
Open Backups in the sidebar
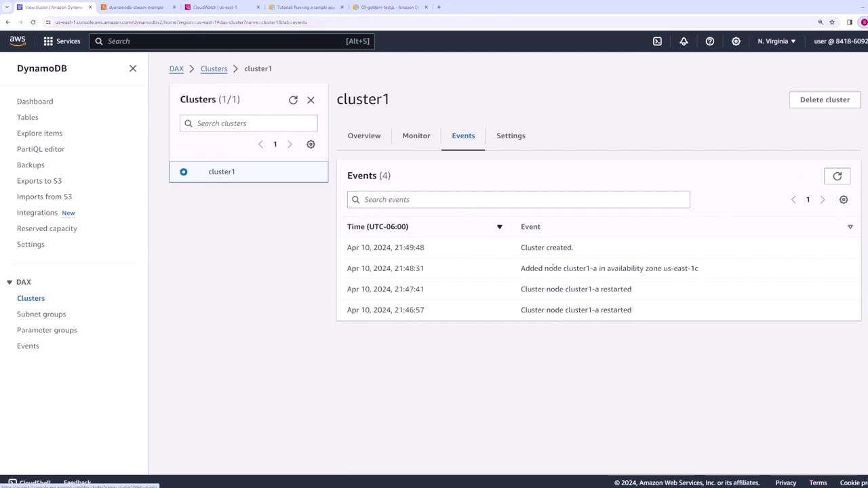[31, 165]
